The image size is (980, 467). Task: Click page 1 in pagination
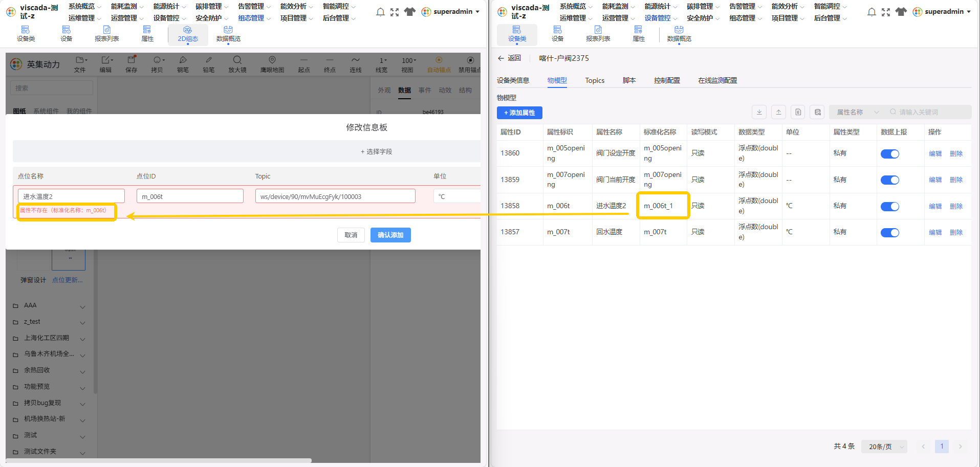(942, 447)
